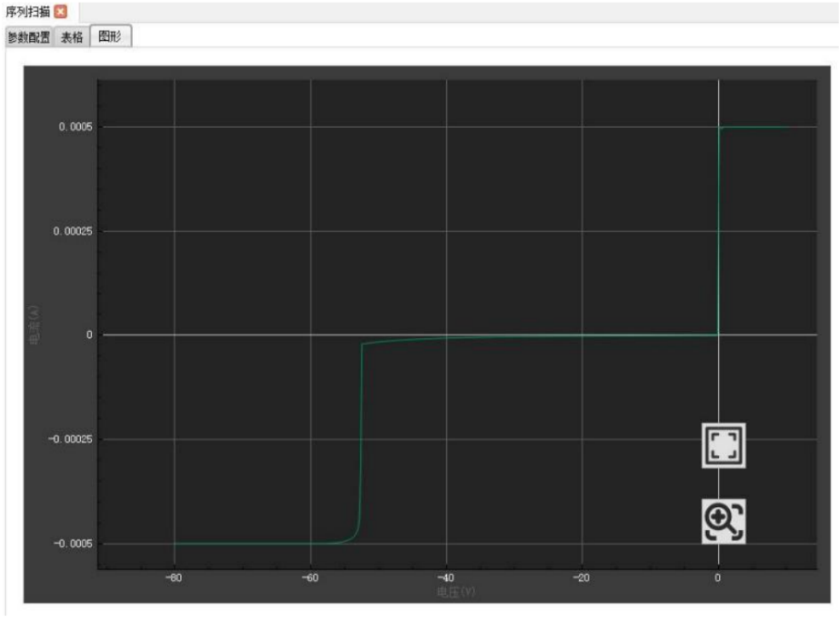Open the 表格 tab
This screenshot has width=840, height=617.
point(72,37)
